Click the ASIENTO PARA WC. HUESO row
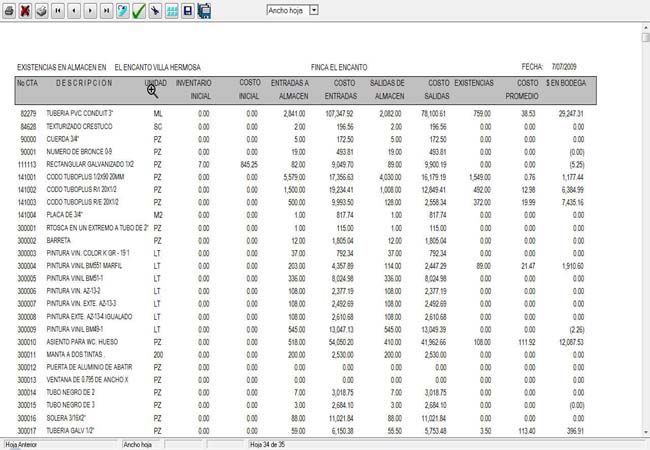 (x=302, y=342)
